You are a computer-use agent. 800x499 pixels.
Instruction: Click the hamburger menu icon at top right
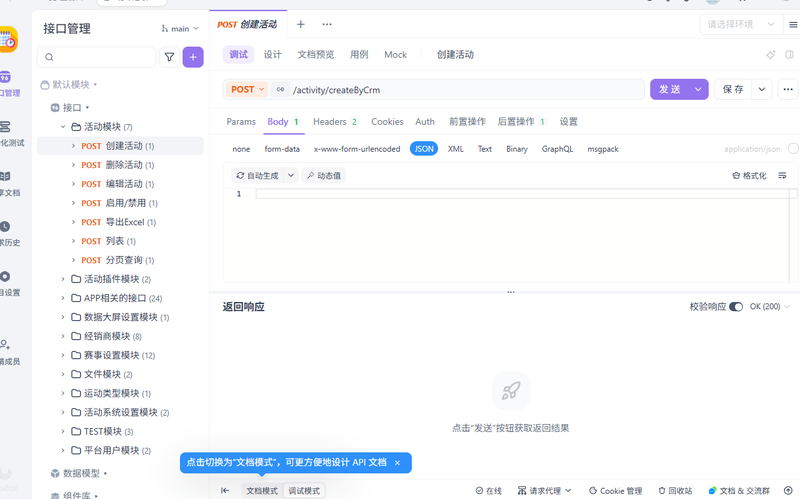click(793, 24)
